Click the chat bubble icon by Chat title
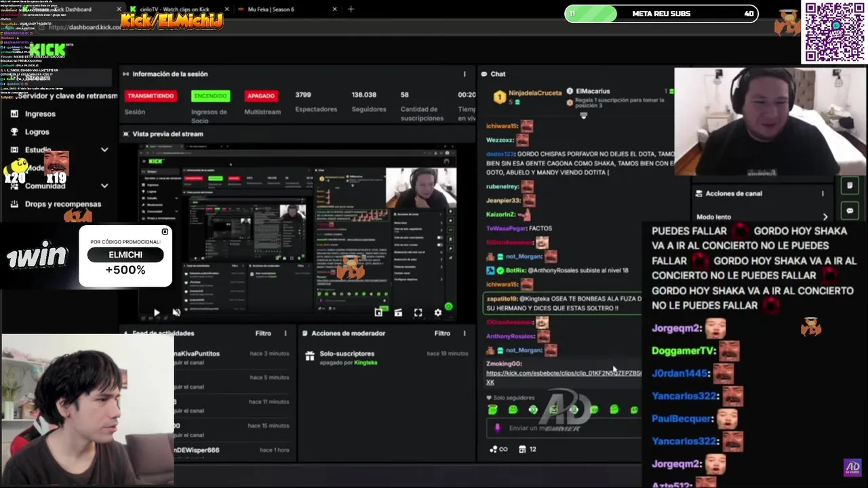 click(x=484, y=74)
